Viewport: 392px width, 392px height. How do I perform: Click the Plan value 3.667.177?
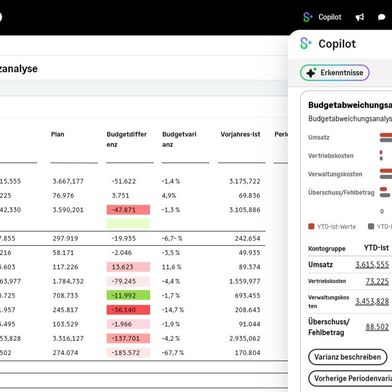tap(68, 181)
